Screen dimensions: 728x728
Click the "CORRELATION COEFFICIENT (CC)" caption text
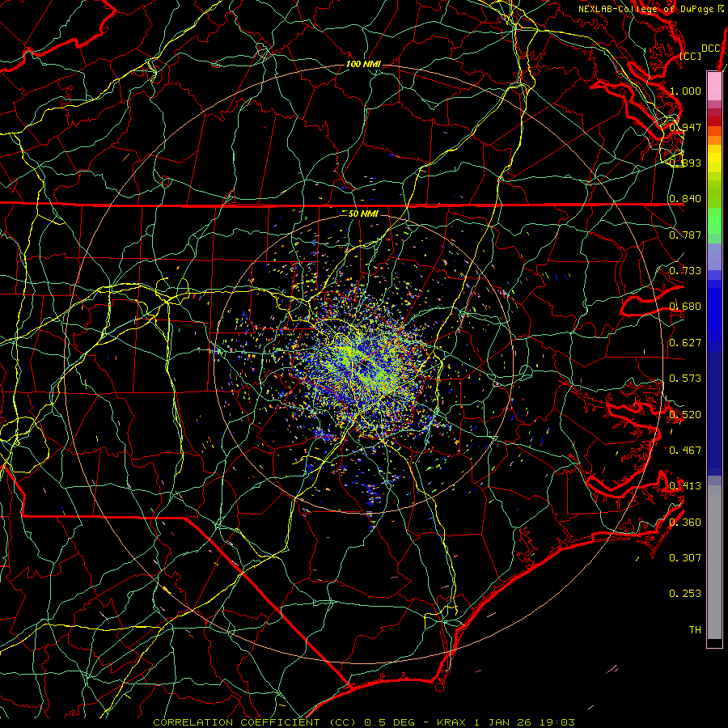coord(255,722)
